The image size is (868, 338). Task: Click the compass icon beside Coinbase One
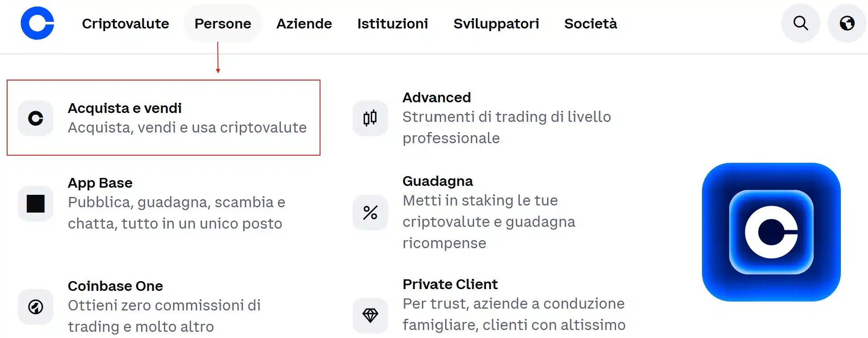36,306
